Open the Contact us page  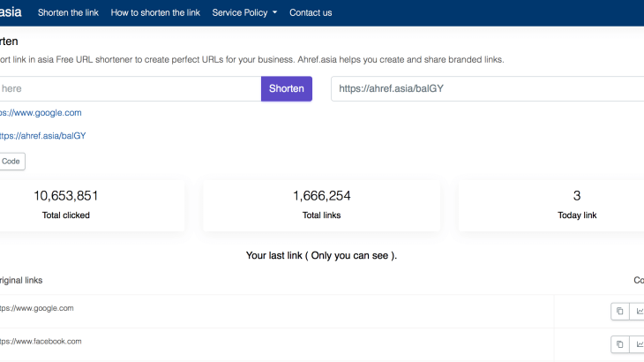(x=311, y=12)
